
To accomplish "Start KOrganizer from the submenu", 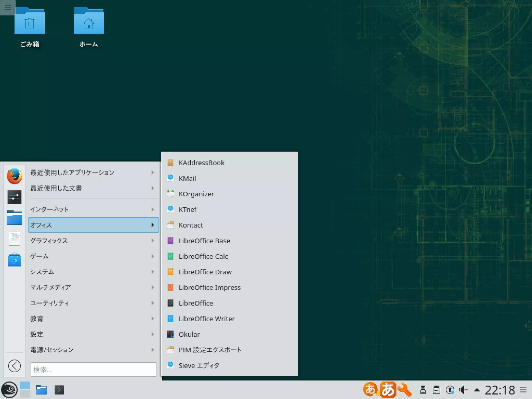I will 230,194.
